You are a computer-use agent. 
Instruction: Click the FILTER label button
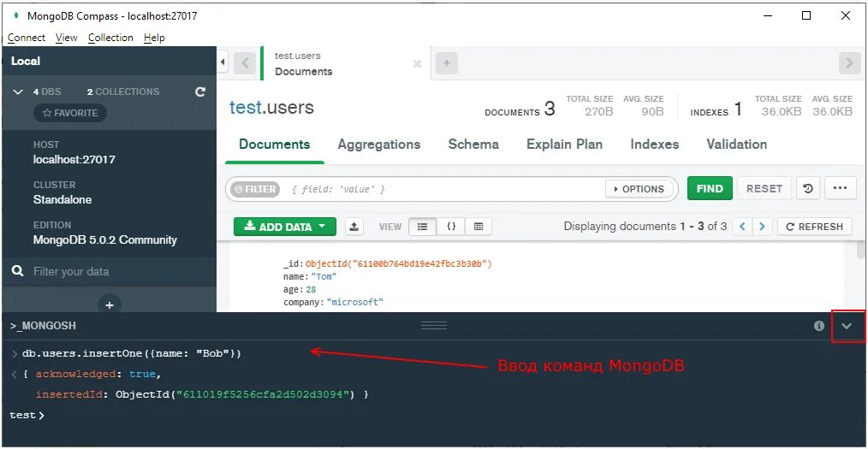point(255,189)
